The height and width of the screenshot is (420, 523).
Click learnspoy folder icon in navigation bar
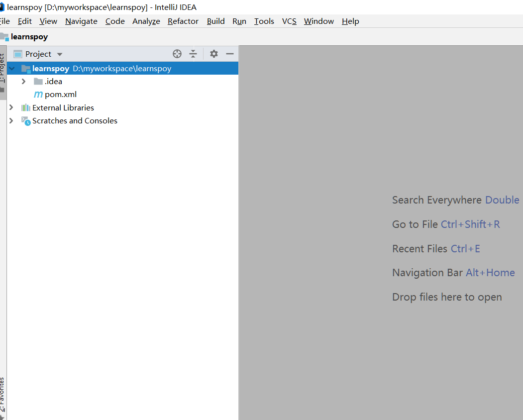(x=4, y=37)
